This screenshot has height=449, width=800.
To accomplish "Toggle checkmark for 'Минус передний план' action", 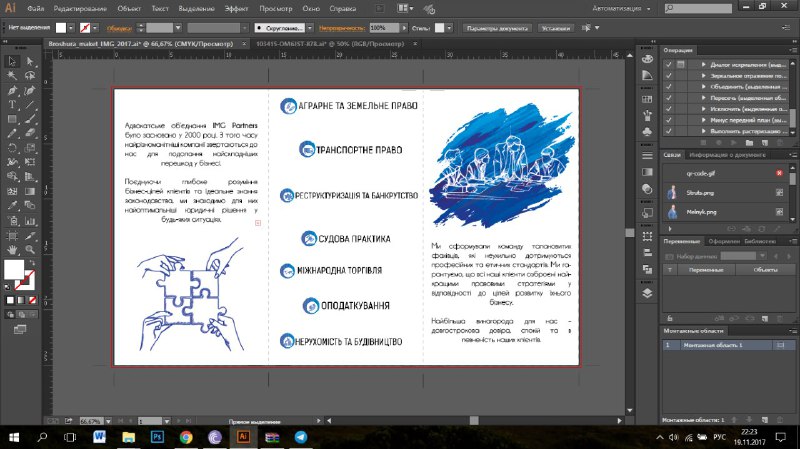I will (668, 120).
